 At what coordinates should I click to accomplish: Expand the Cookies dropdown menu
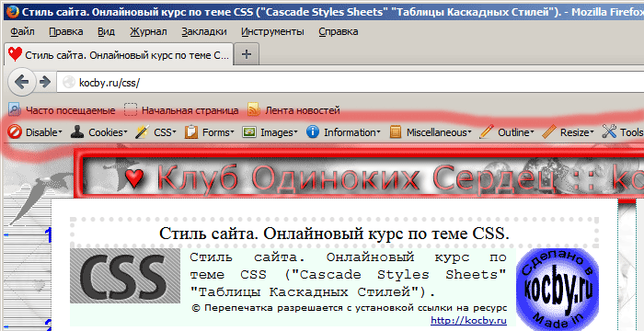click(125, 132)
